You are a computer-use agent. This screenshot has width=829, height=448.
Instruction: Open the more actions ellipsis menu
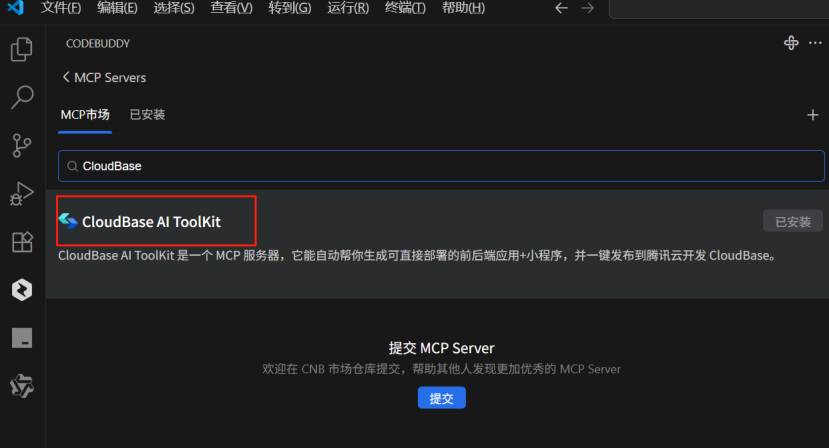point(815,43)
